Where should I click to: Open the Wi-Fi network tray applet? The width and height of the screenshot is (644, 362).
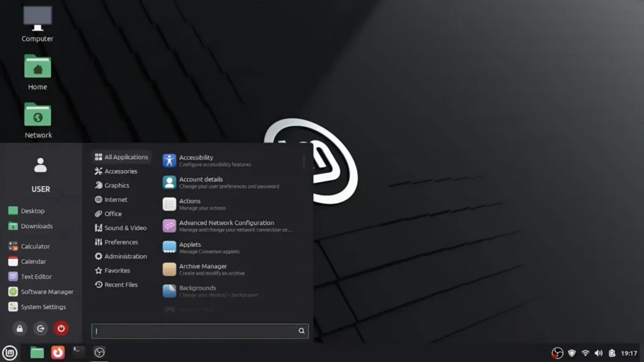point(586,353)
